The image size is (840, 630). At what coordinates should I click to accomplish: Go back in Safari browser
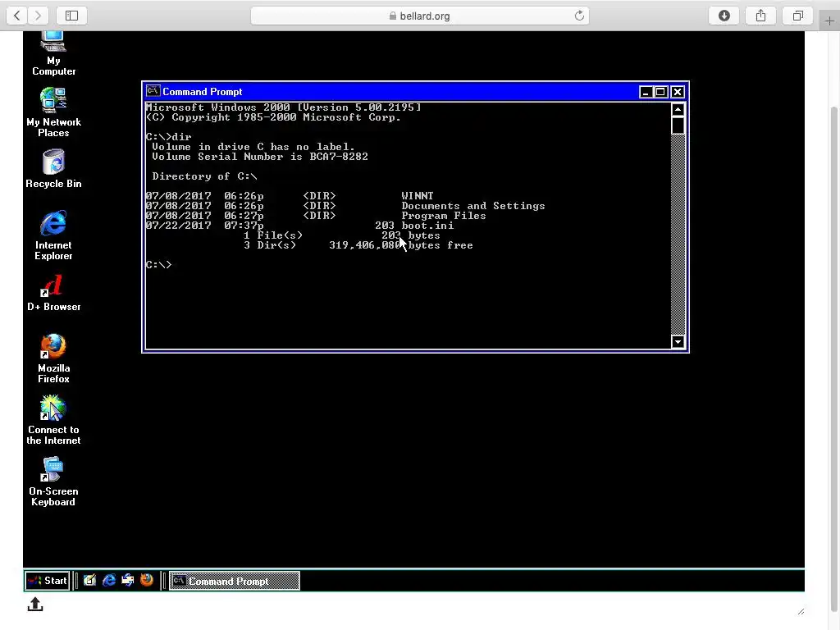(x=17, y=16)
